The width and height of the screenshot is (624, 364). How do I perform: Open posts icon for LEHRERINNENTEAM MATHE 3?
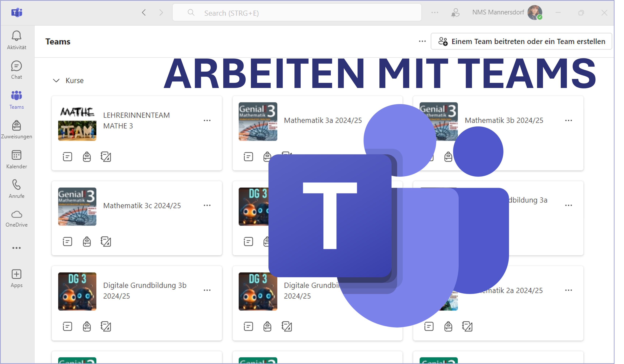(x=67, y=157)
